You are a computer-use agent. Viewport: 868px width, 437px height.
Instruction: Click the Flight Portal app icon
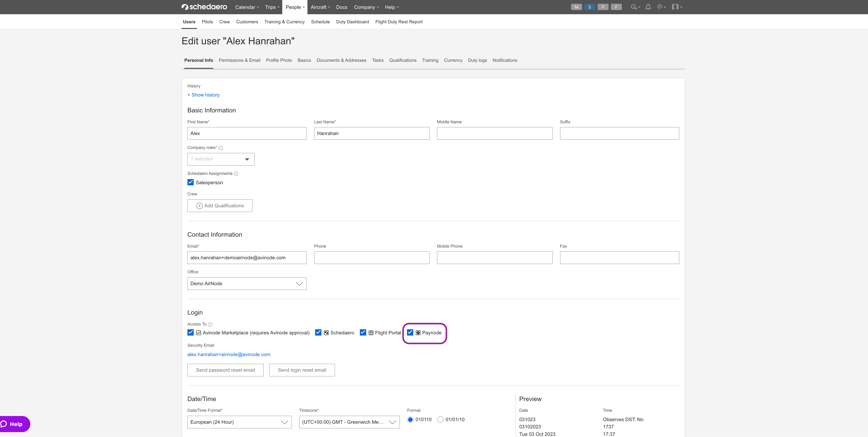[x=371, y=333]
